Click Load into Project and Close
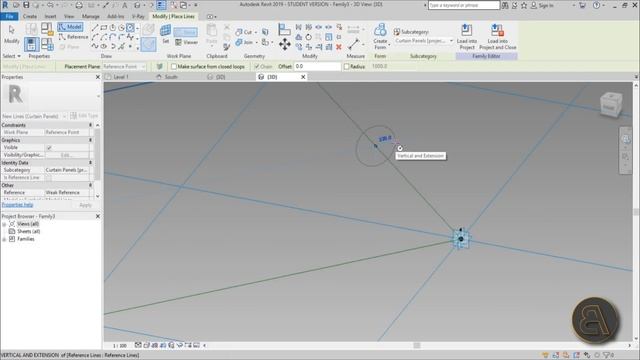The width and height of the screenshot is (640, 360). pyautogui.click(x=498, y=37)
